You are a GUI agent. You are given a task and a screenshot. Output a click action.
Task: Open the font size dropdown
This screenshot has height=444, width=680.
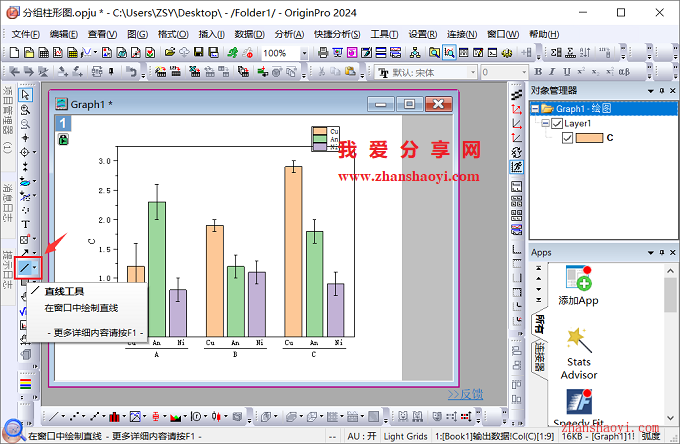tap(524, 72)
